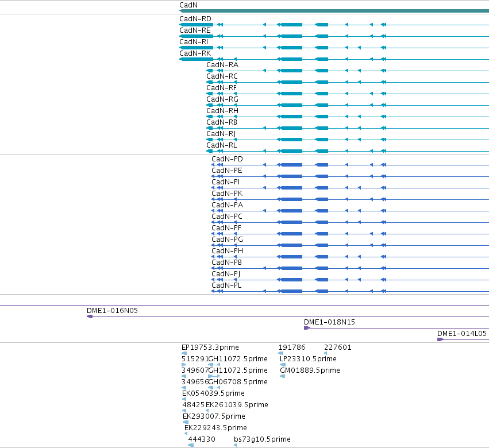Click the 444330 insertion marker
Image resolution: width=489 pixels, height=448 pixels.
(x=191, y=445)
